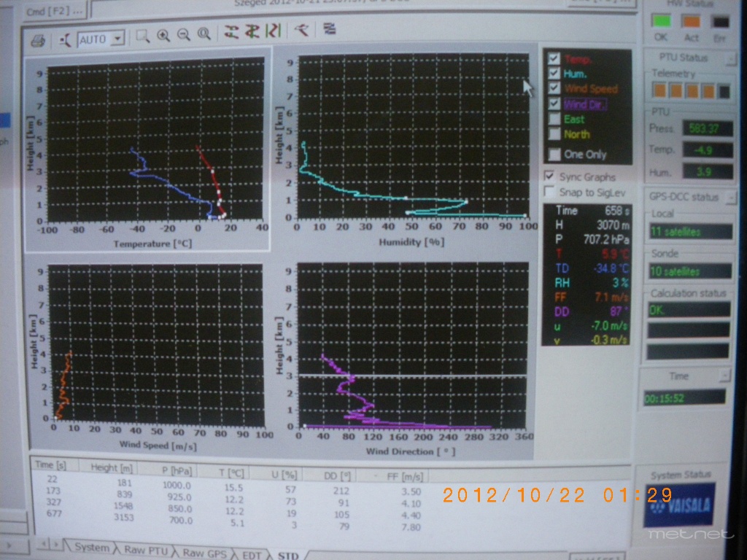Enable the East wind component checkbox
This screenshot has width=747, height=560.
(554, 119)
